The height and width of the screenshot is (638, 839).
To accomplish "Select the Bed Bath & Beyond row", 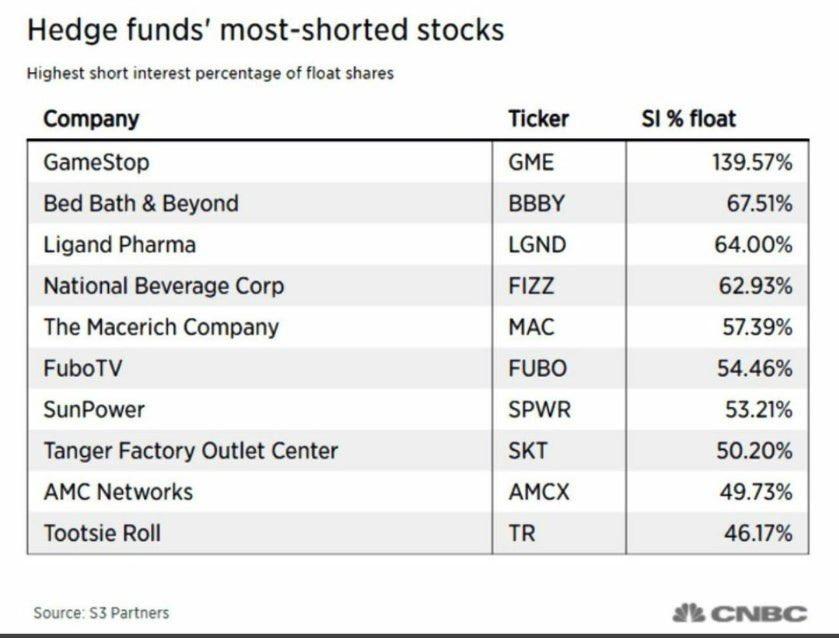I will coord(141,204).
